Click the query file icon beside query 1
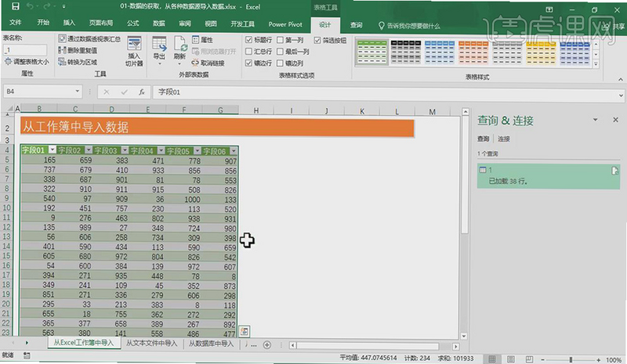The image size is (627, 364). point(614,171)
